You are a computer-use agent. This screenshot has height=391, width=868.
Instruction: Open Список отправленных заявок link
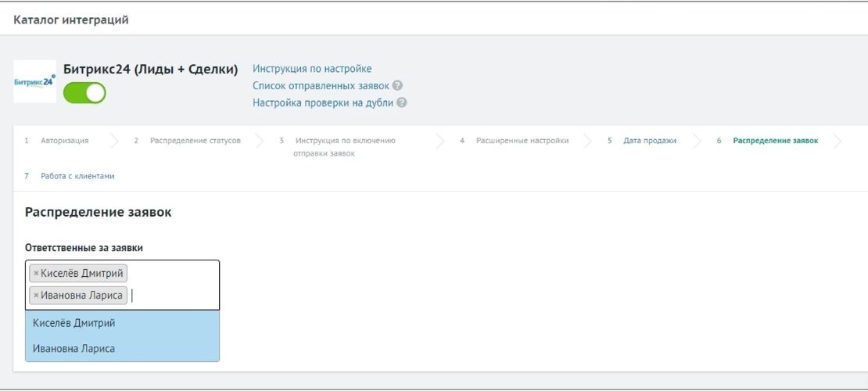[x=321, y=86]
